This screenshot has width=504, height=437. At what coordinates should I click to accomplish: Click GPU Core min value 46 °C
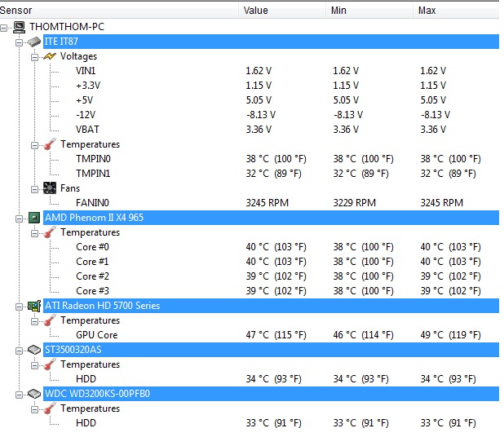pyautogui.click(x=363, y=335)
